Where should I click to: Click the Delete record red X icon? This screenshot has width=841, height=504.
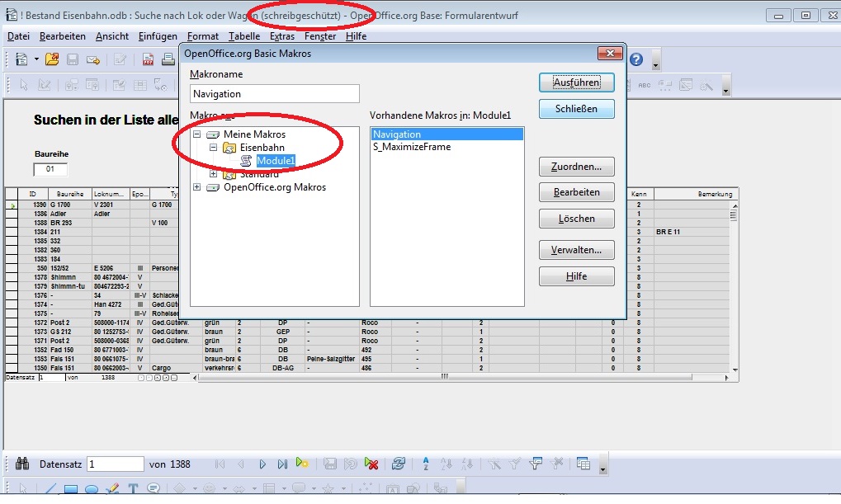tap(371, 464)
